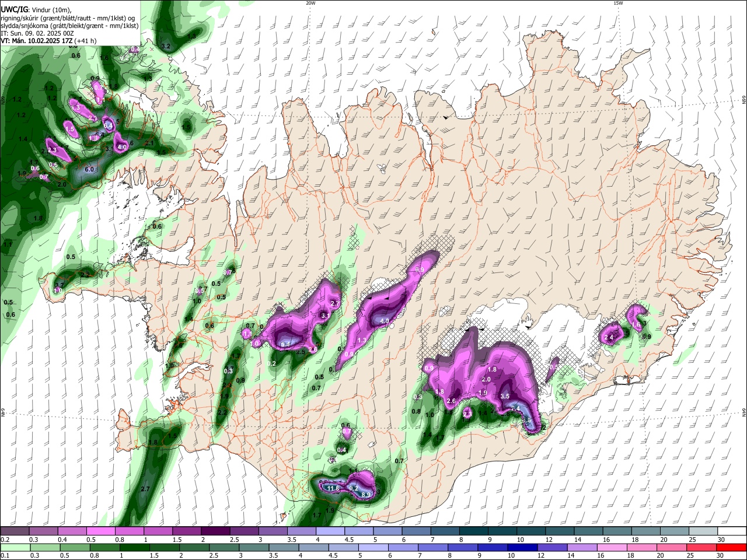Click the 3.5 value on the southeast snow area
The image size is (747, 560).
coord(505,396)
